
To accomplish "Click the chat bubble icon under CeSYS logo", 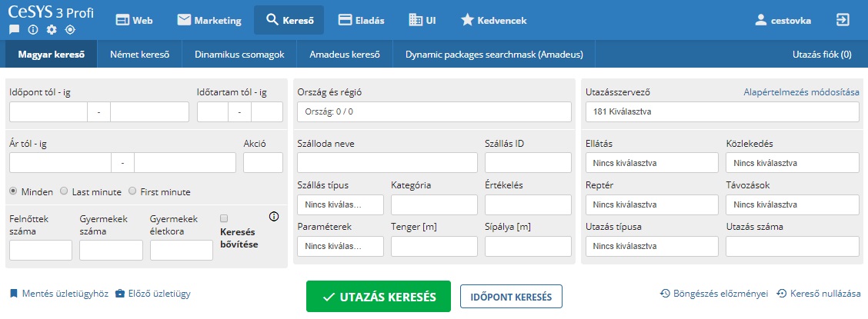I will (14, 29).
